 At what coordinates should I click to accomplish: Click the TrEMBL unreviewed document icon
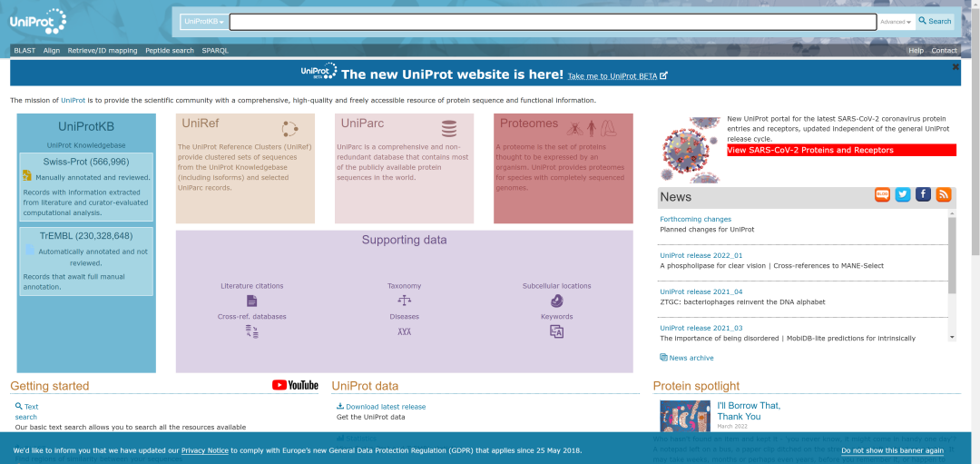click(29, 250)
